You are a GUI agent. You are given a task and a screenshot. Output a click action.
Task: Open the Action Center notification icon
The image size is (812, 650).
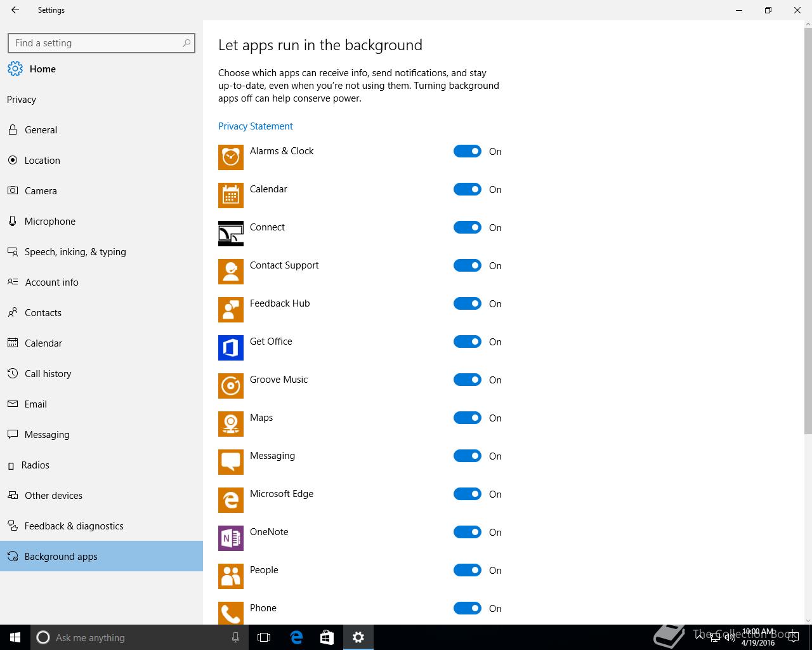tap(793, 637)
